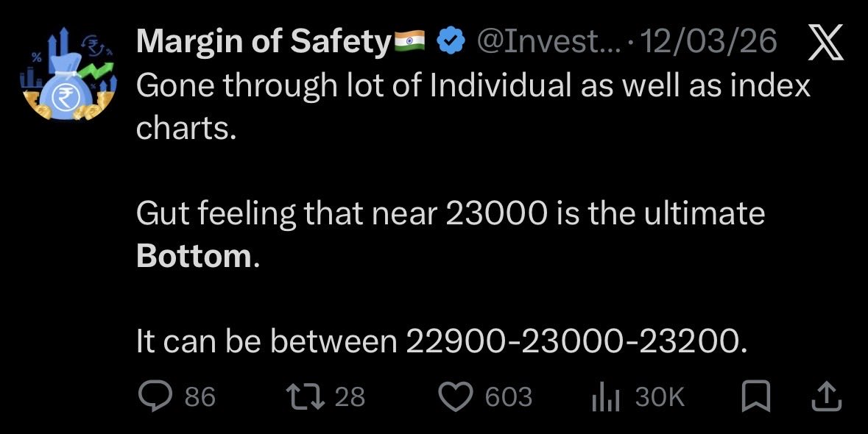868x434 pixels.
Task: Click the 30K views count
Action: click(x=660, y=397)
